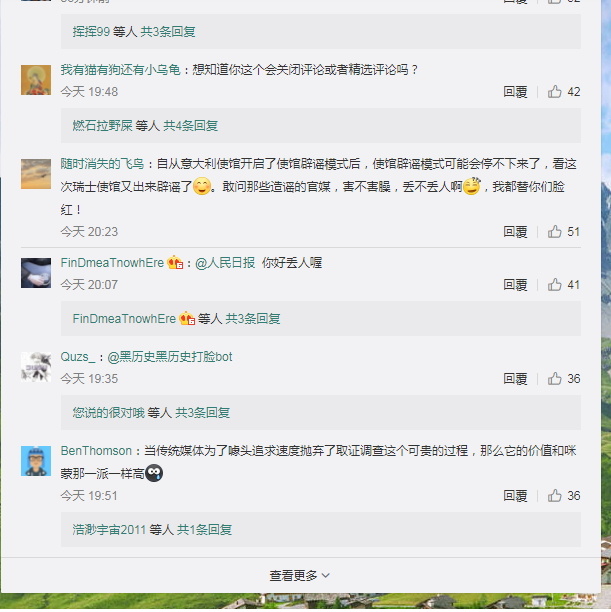
Task: Reply to Quzs_'s comment
Action: 515,379
